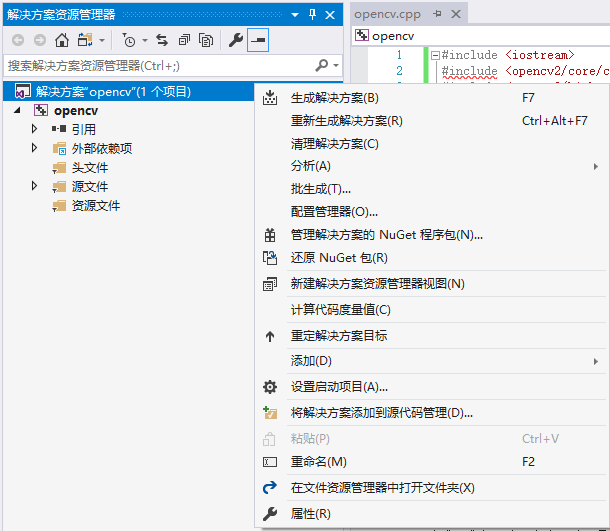This screenshot has width=610, height=531.
Task: Click the switch views icon beside Home
Action: (x=85, y=40)
